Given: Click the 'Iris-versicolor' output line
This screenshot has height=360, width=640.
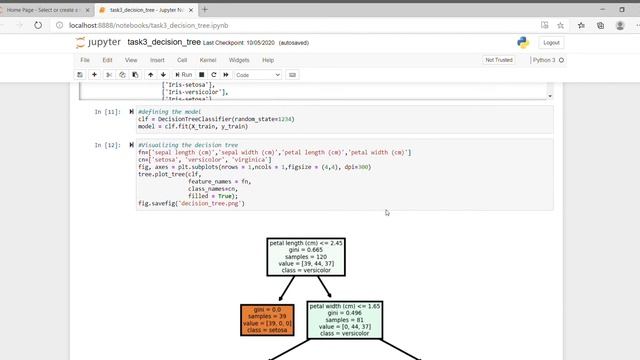Looking at the screenshot, I should (x=196, y=92).
